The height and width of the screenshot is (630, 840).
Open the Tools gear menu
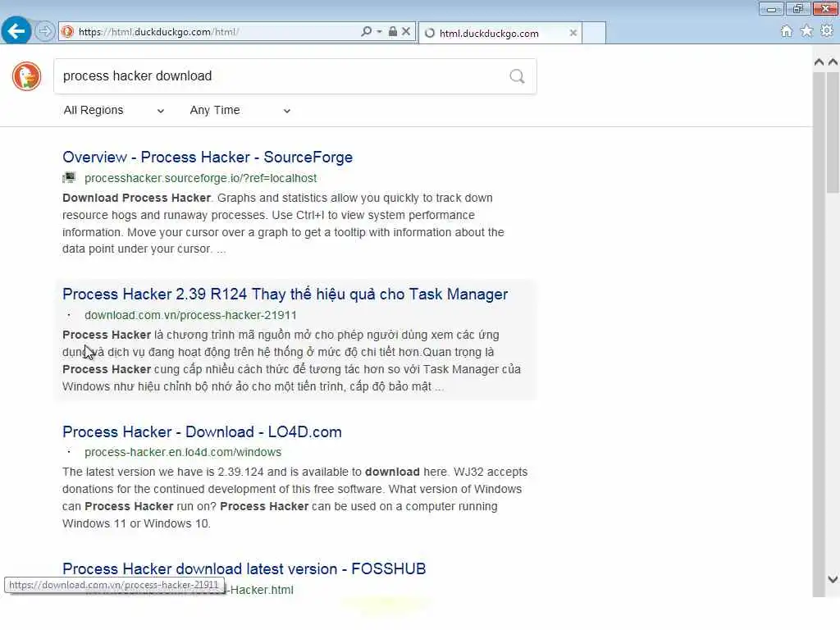click(827, 31)
